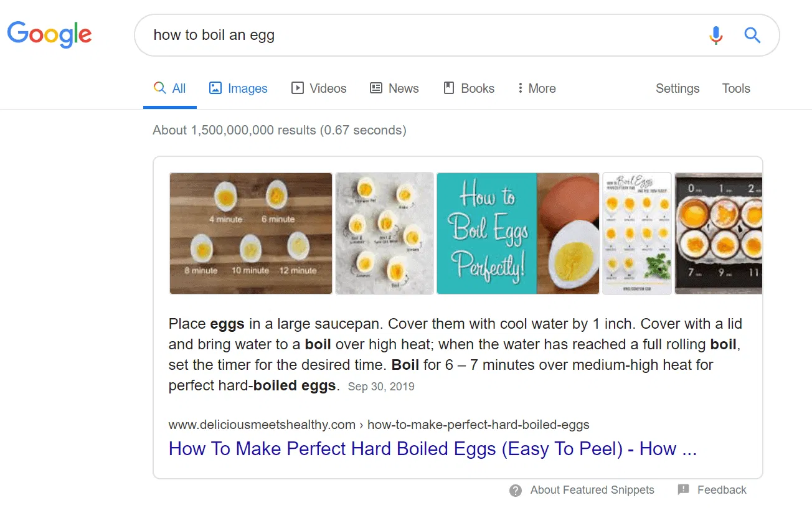Click the Google logo

point(49,34)
